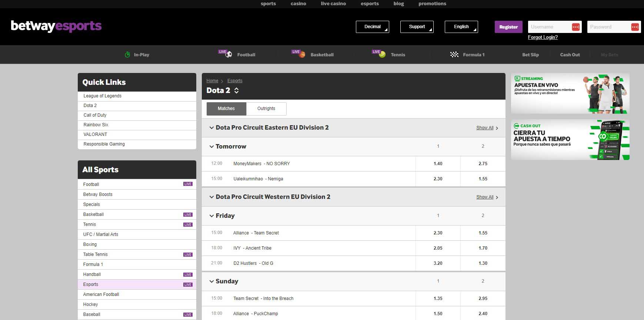Open Betway Boosts in All Sports
This screenshot has height=320, width=644.
137,194
